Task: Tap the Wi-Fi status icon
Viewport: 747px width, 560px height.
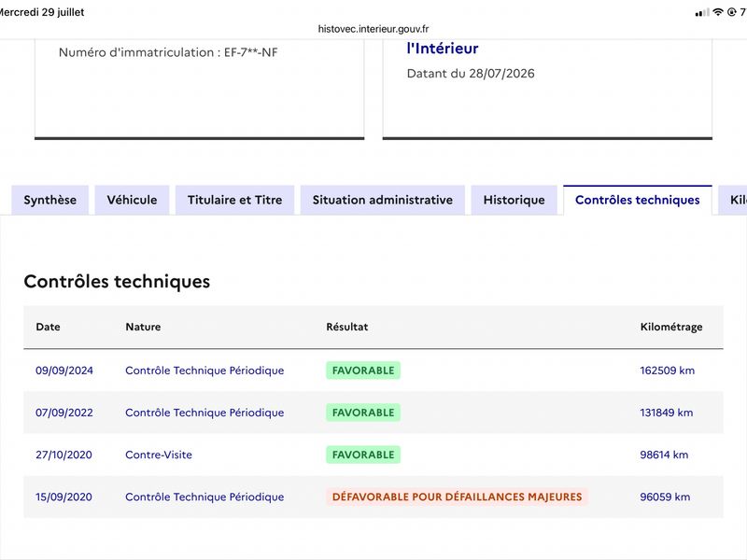Action: 718,12
